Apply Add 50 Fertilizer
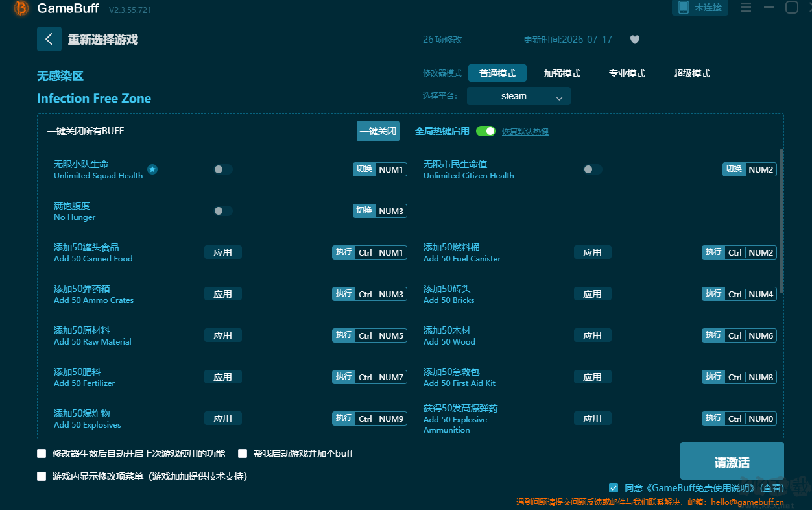The image size is (812, 510). tap(223, 377)
